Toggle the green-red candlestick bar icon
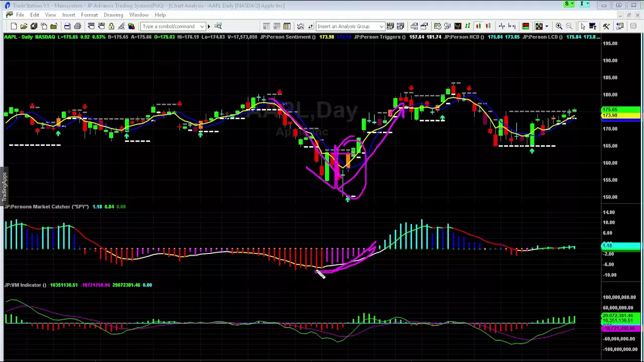The height and width of the screenshot is (362, 644). (x=478, y=26)
